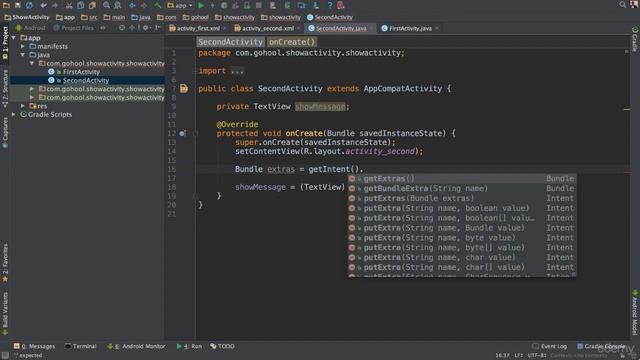Collapse the first com.gohool.showactivity package
Image resolution: width=640 pixels, height=360 pixels.
tap(32, 63)
